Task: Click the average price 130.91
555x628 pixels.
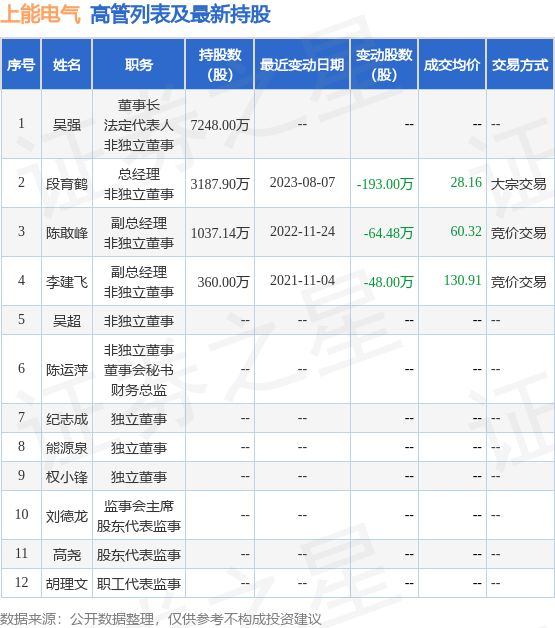Action: (x=462, y=280)
